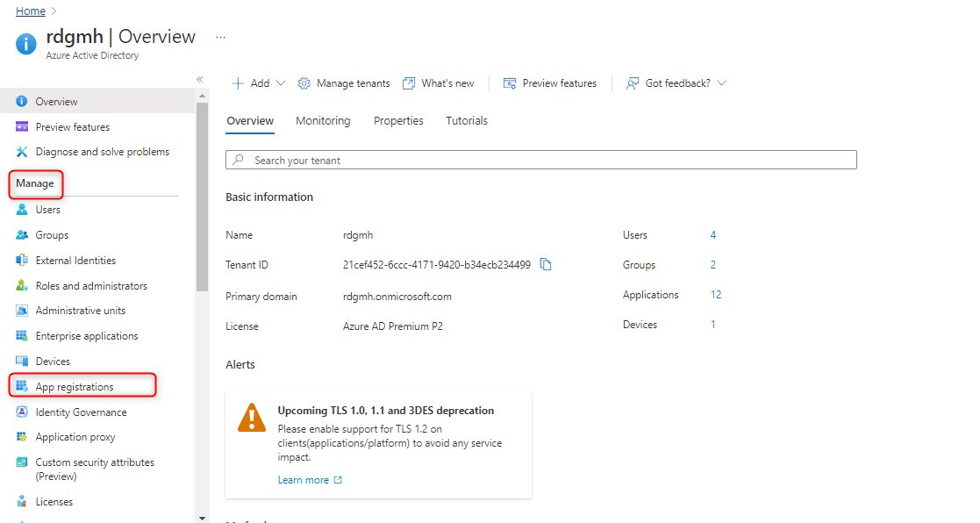Screen dimensions: 980x523
Task: Click the Administrative units icon
Action: pos(22,311)
